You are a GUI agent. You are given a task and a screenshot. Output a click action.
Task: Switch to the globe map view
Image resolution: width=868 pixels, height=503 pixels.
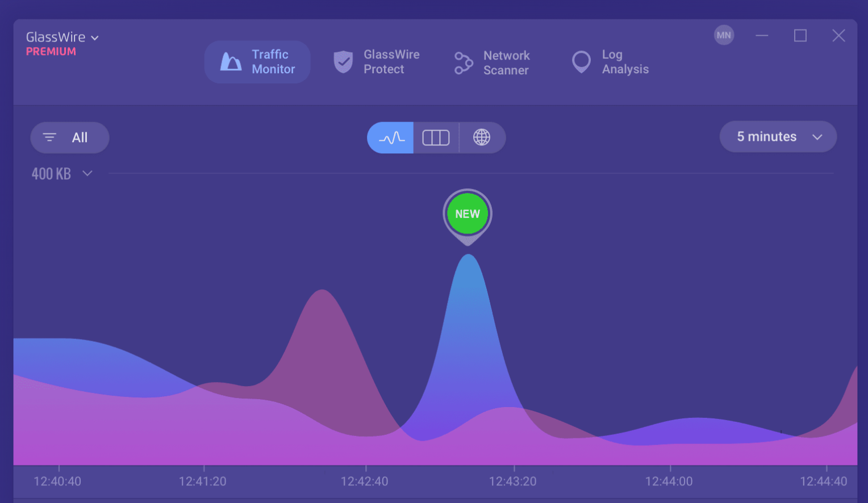coord(482,137)
